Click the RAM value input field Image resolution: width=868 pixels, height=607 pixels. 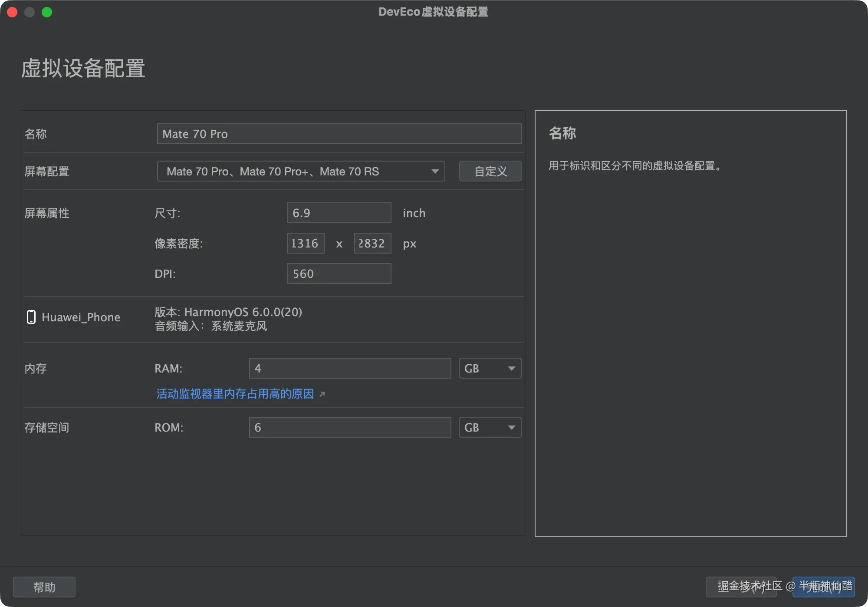click(x=350, y=369)
